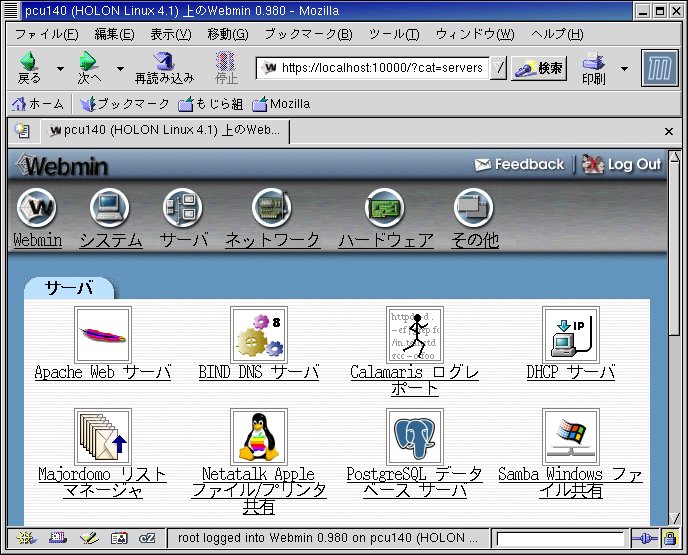This screenshot has height=555, width=688.
Task: Click the scrollbar down arrow
Action: (x=674, y=518)
